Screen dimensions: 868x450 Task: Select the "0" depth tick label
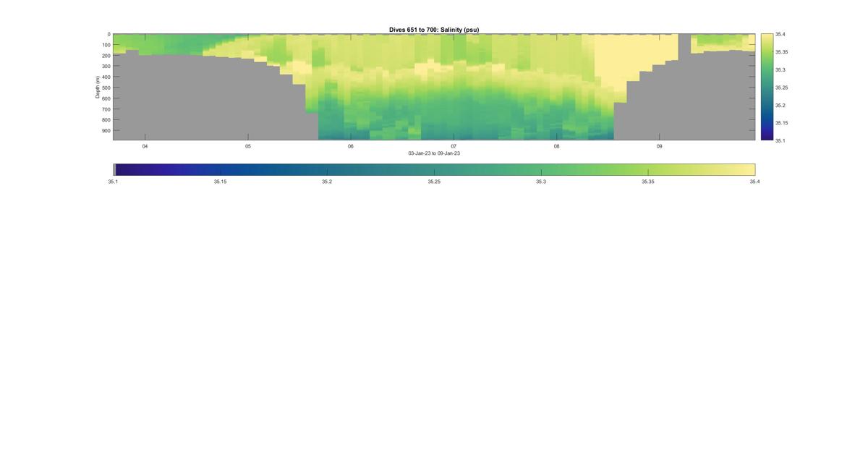[x=109, y=34]
